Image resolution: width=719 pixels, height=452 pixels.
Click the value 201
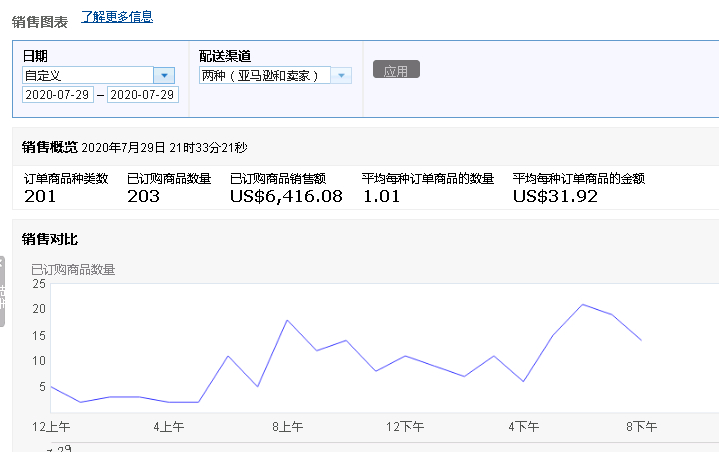pyautogui.click(x=40, y=196)
